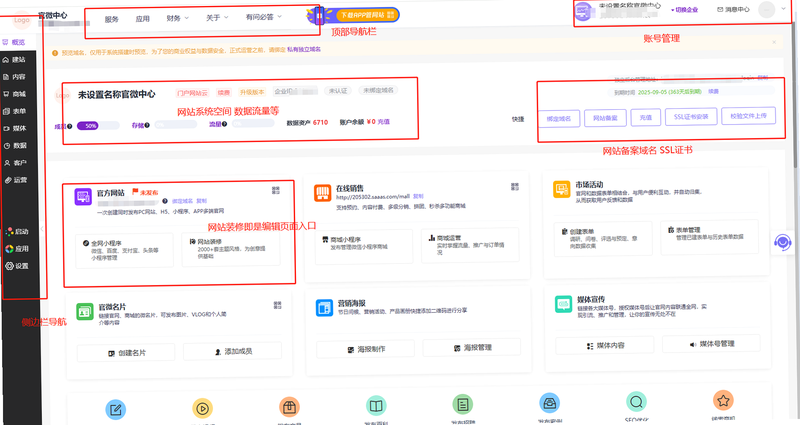Image resolution: width=800 pixels, height=425 pixels.
Task: Click the 存储 help question icon
Action: pyautogui.click(x=147, y=125)
